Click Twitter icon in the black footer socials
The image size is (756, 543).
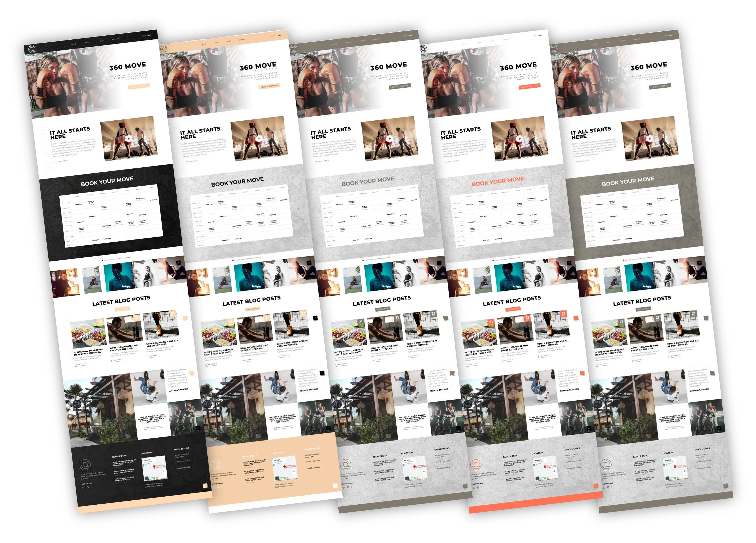coord(83,488)
